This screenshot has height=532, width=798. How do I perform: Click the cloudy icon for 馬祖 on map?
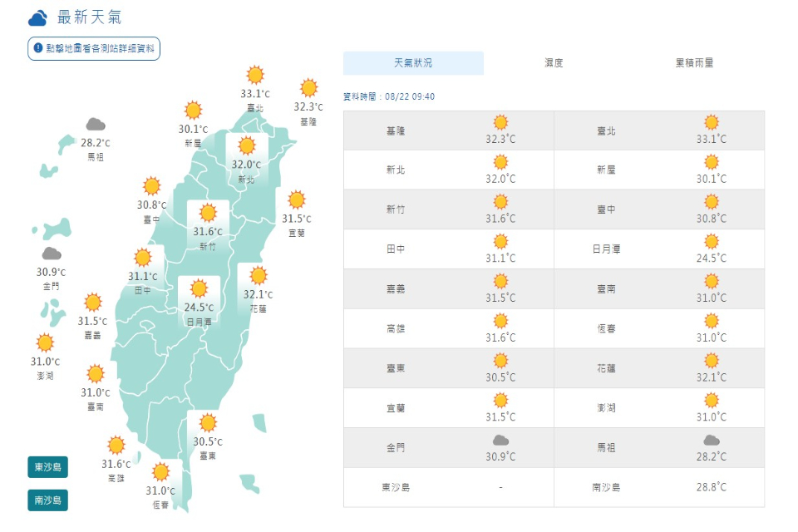95,125
